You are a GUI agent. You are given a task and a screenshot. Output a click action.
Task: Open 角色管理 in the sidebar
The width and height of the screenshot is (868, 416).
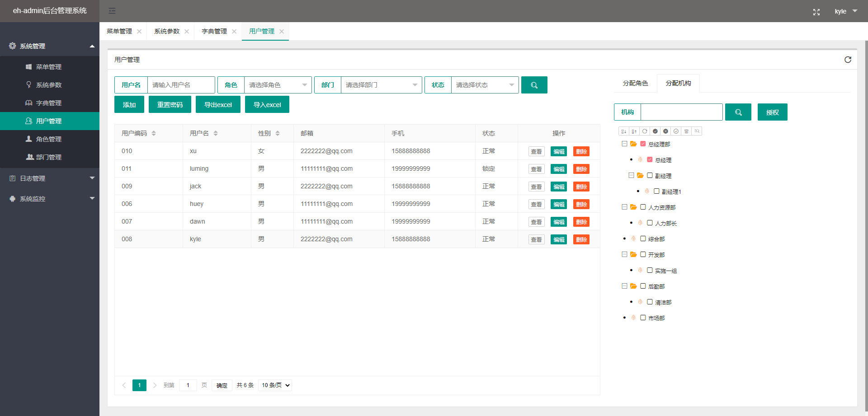[x=50, y=139]
